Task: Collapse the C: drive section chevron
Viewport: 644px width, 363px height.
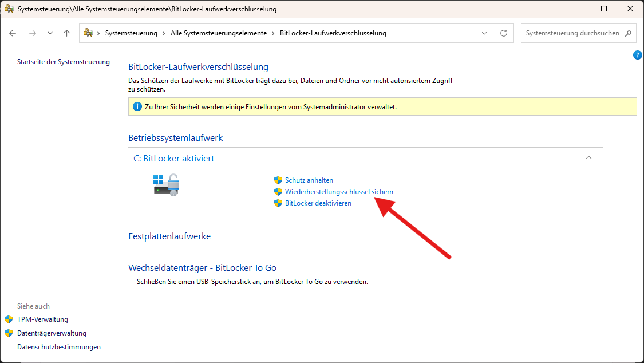Action: pos(588,157)
